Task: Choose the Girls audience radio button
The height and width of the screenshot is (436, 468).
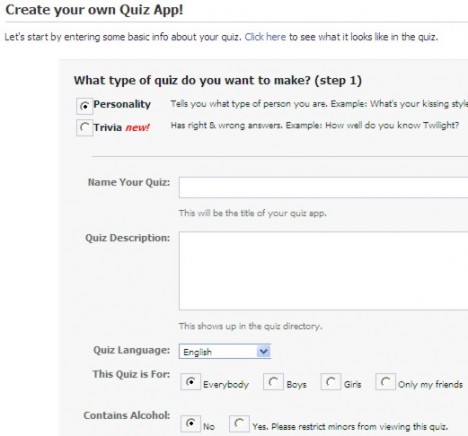Action: pos(331,382)
